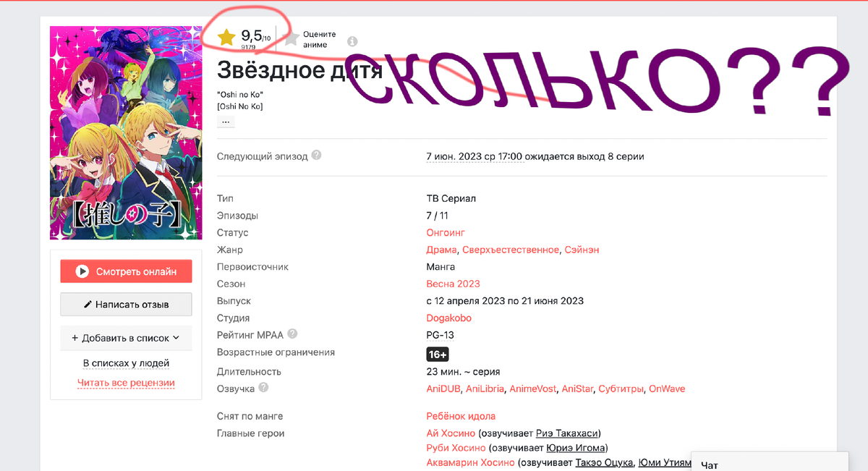Open the Сверхъестественное genre link
The width and height of the screenshot is (868, 471).
(x=511, y=250)
